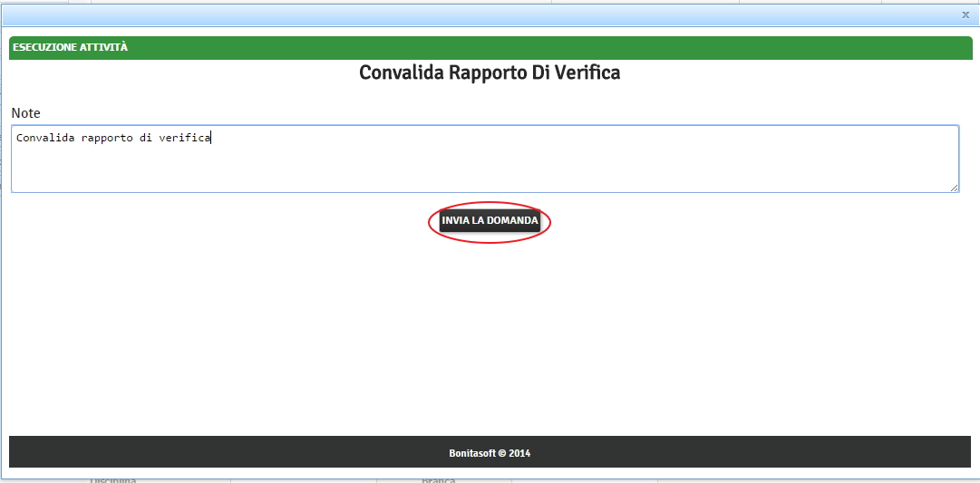Click the dialog's blue title bar
Viewport: 980px width, 483px height.
453,14
